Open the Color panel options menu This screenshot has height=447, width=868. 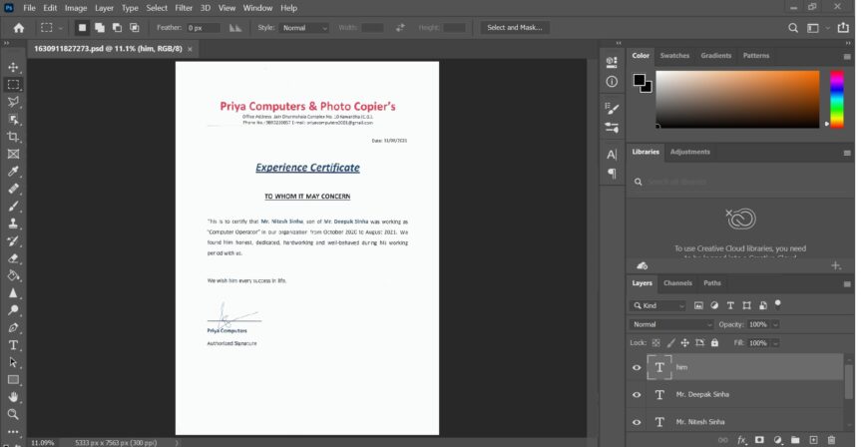coord(847,57)
